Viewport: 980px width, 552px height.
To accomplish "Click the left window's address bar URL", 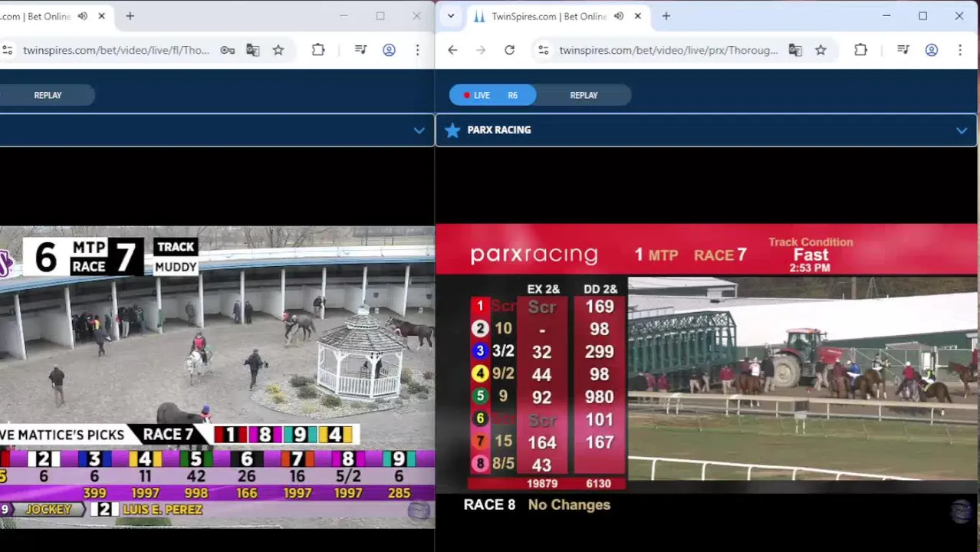I will [116, 50].
